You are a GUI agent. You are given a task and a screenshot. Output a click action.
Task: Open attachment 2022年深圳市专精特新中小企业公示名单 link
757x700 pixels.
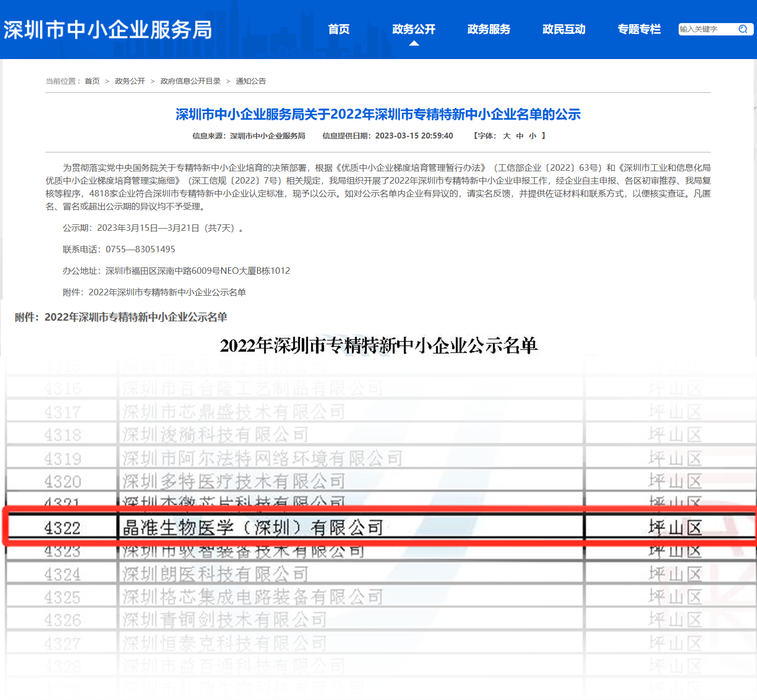pyautogui.click(x=167, y=292)
